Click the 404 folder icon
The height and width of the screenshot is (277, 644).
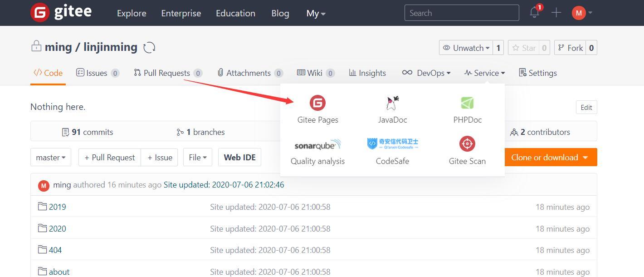pos(42,250)
